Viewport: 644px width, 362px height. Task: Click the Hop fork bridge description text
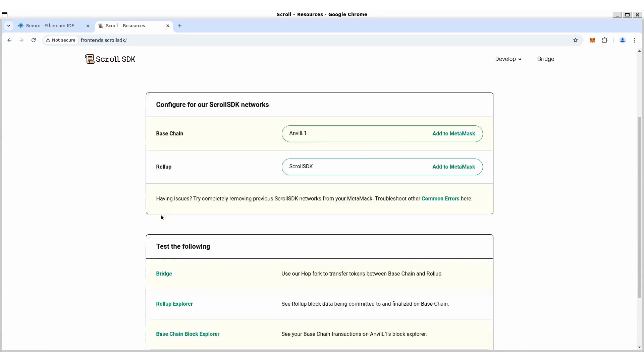tap(362, 274)
